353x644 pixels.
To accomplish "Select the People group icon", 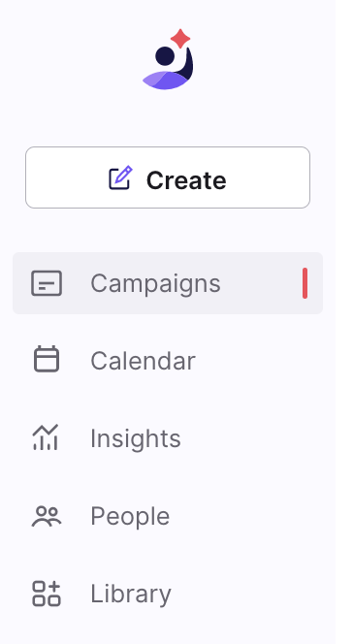I will click(x=47, y=516).
